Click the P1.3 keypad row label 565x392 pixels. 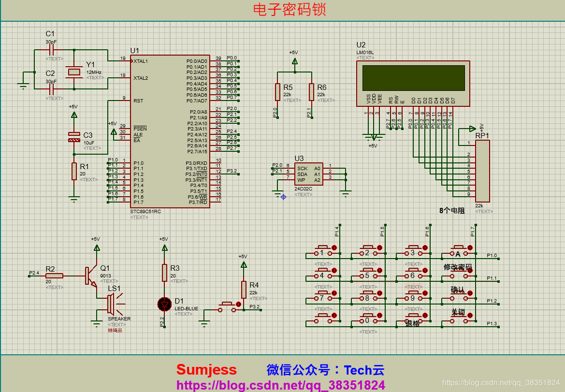[x=492, y=323]
